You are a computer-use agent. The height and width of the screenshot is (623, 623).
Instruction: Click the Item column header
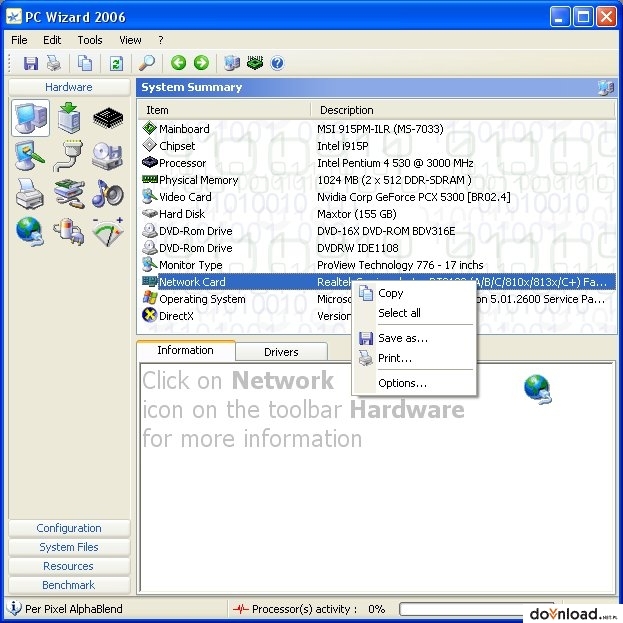click(x=224, y=110)
